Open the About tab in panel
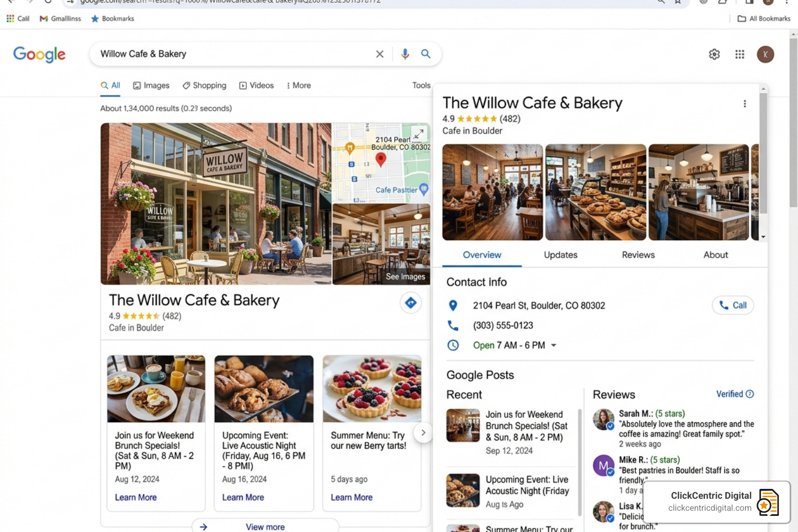This screenshot has height=532, width=798. pos(716,255)
